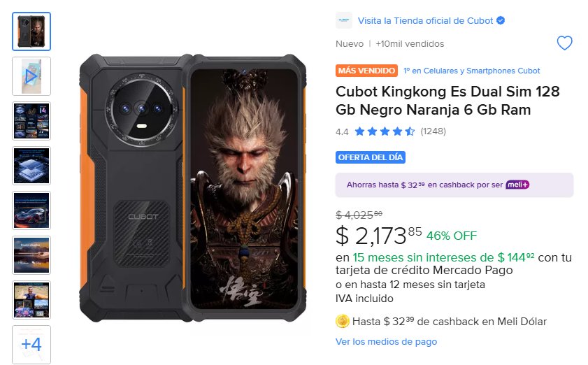Visit the Tienda oficial de Cubot
588x365 pixels.
coord(425,20)
